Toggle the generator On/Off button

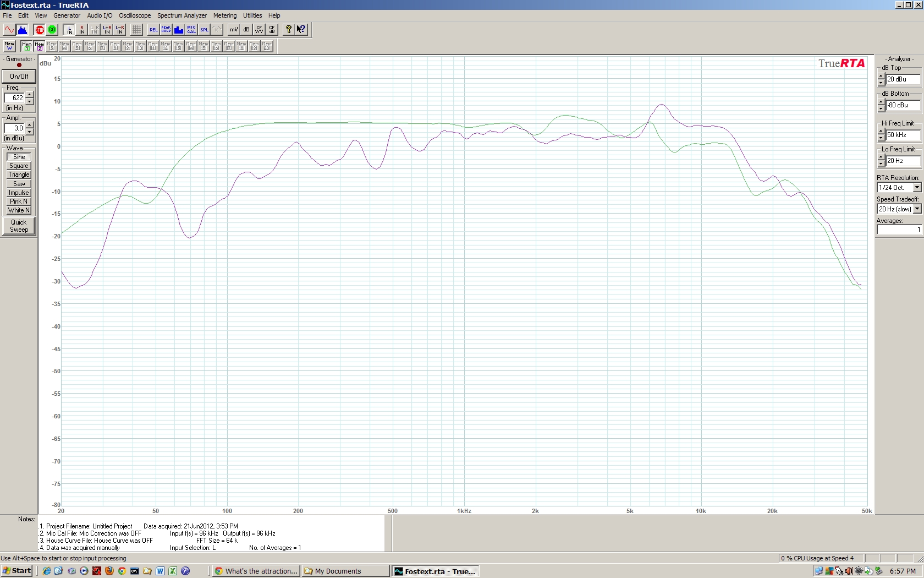coord(19,77)
